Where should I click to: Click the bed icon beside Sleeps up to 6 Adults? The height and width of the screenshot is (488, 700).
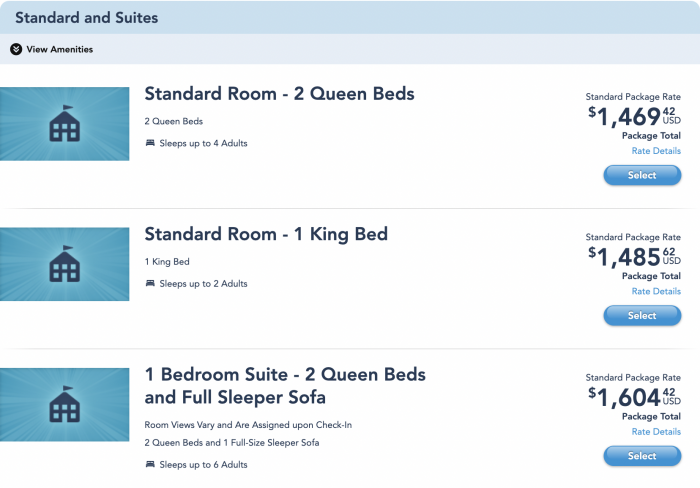(150, 464)
